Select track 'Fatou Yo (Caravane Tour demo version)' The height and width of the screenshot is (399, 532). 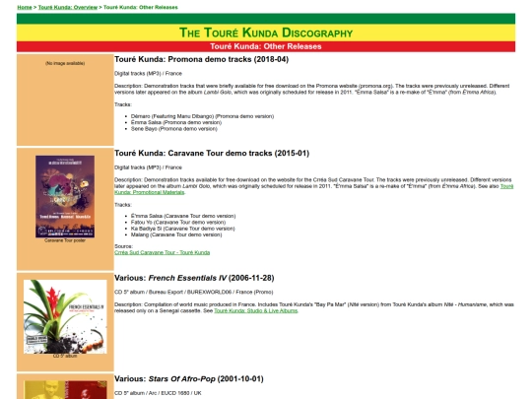tap(178, 223)
